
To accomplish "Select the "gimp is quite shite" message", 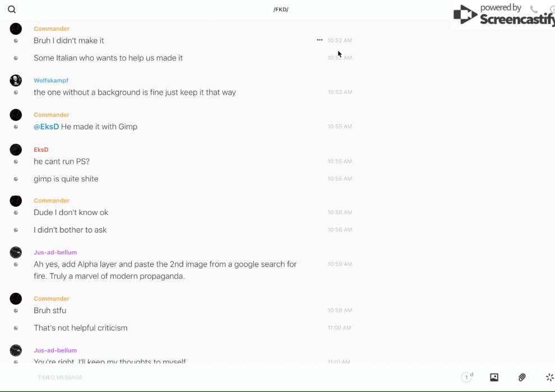I will tap(66, 179).
